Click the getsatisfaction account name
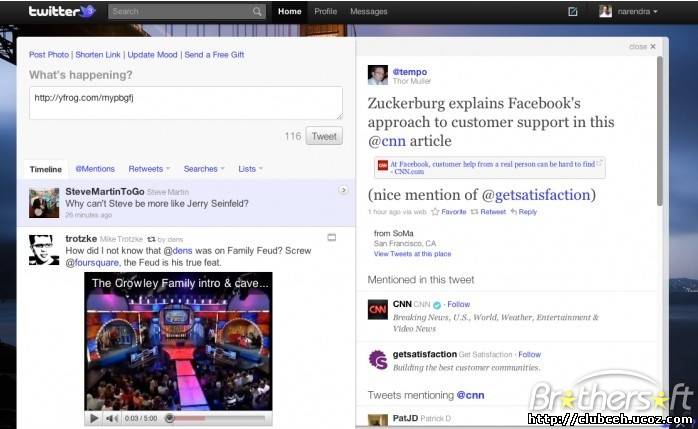This screenshot has width=698, height=429. coord(425,354)
